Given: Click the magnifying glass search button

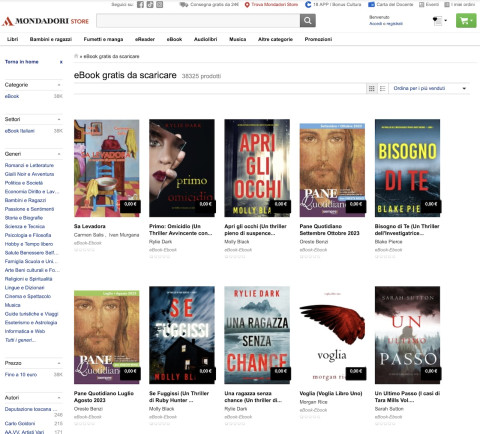Looking at the screenshot, I should 308,21.
